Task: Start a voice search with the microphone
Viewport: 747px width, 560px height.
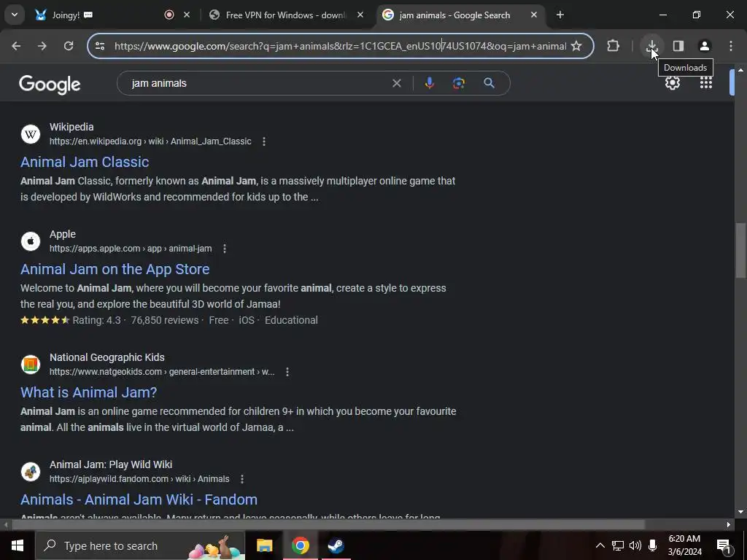Action: click(429, 83)
